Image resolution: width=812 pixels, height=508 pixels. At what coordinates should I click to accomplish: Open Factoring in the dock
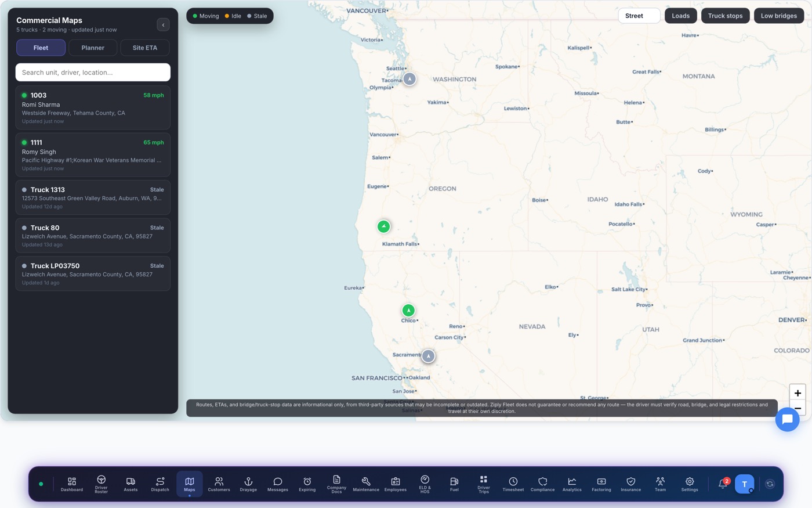(601, 484)
